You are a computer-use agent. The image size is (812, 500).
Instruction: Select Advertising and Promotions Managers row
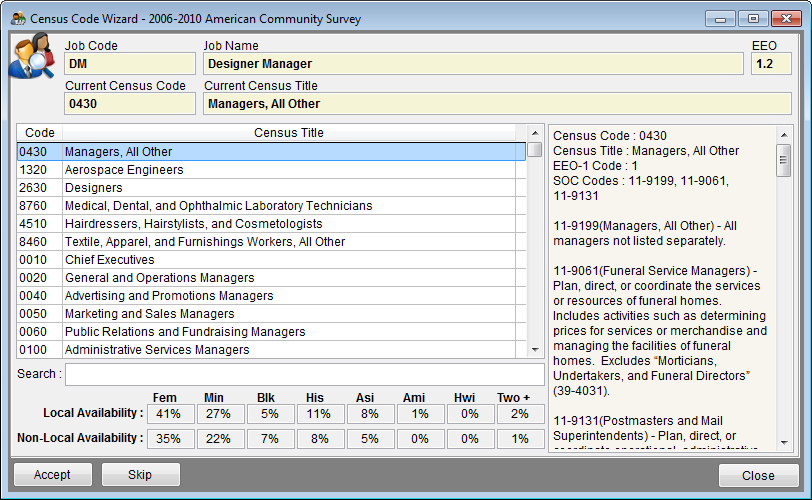(271, 296)
